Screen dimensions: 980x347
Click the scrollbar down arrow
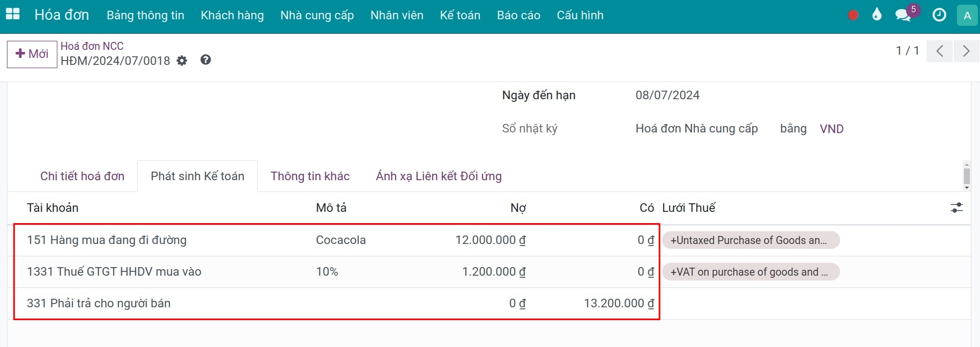pyautogui.click(x=967, y=188)
